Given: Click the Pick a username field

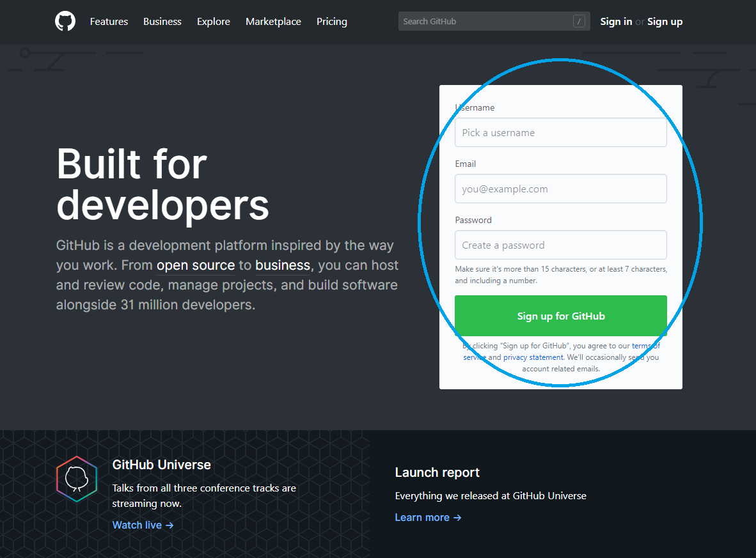Looking at the screenshot, I should [561, 132].
